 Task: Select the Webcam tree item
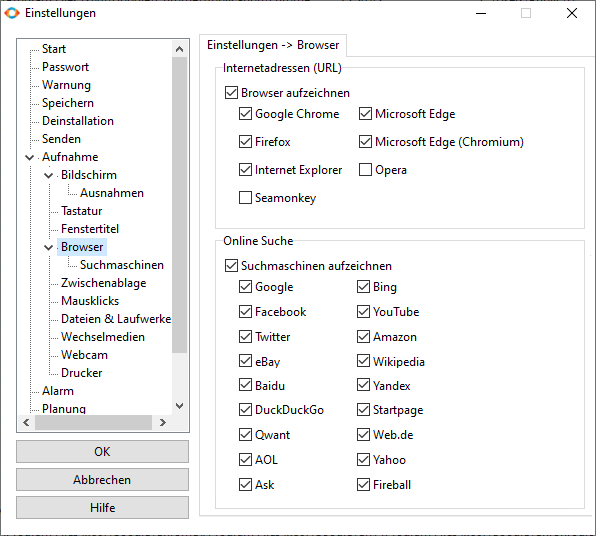[84, 355]
